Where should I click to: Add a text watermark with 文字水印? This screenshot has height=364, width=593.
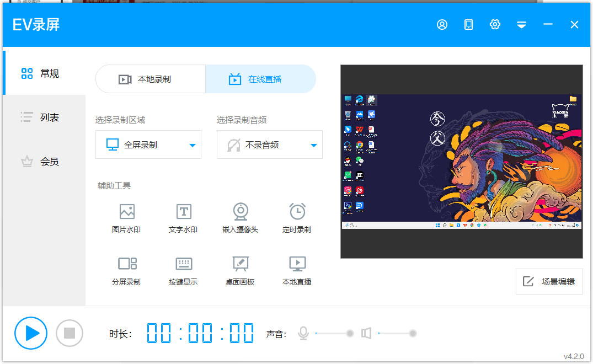click(183, 218)
